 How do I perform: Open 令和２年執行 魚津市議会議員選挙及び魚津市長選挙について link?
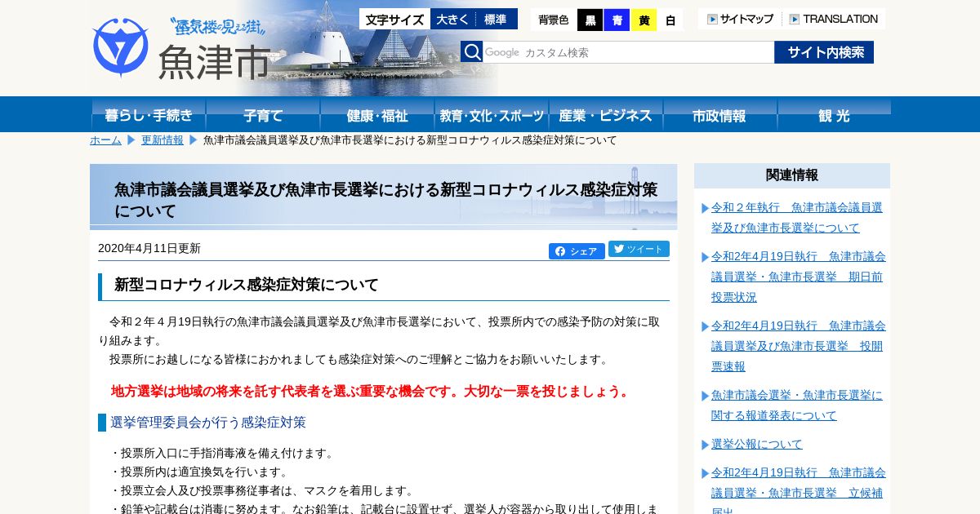(797, 218)
